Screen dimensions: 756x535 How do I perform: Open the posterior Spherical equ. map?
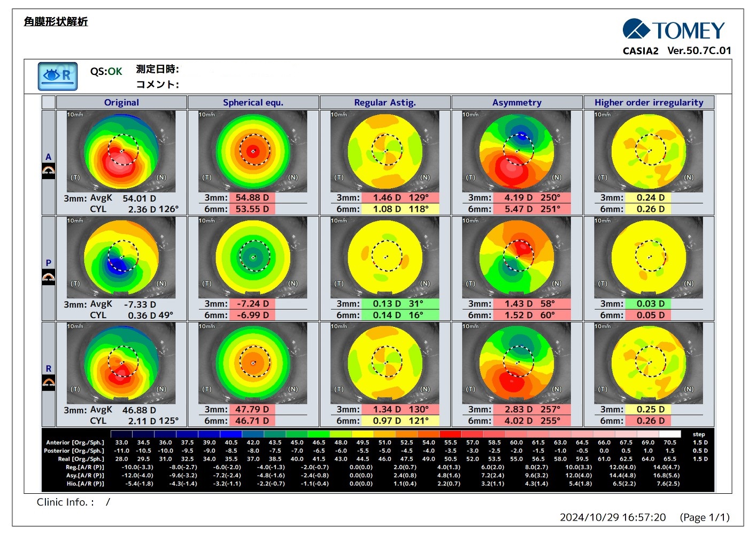[x=253, y=257]
